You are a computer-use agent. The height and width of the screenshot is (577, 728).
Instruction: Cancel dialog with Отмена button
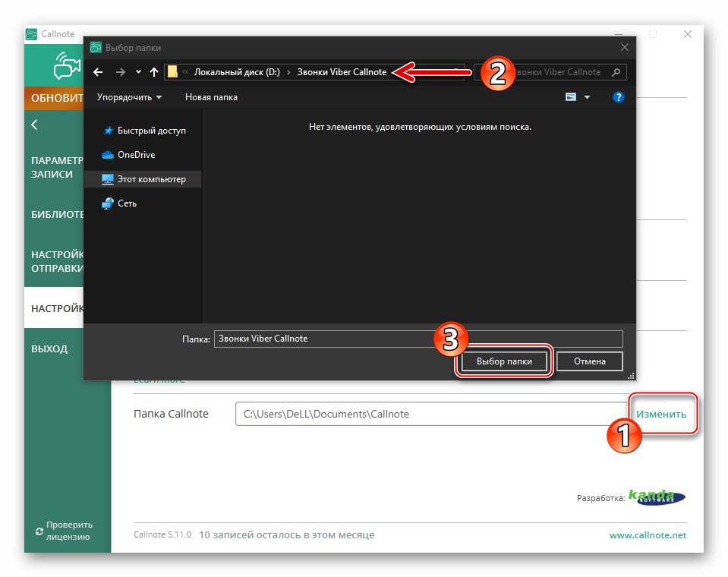coord(589,361)
